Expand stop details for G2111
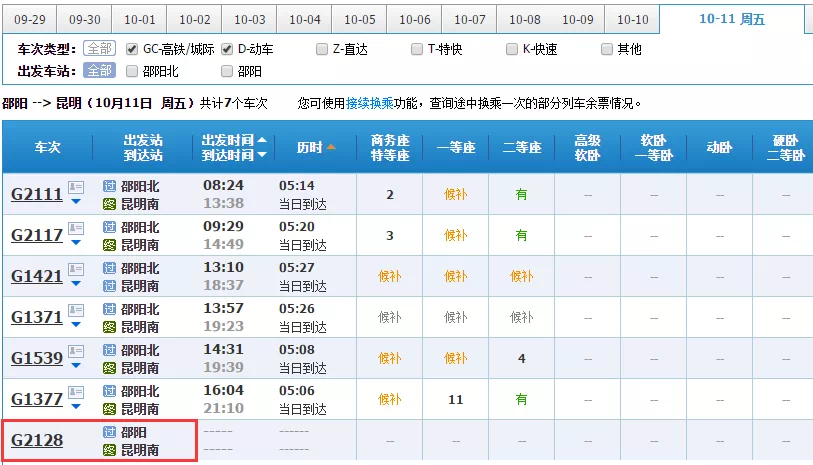The height and width of the screenshot is (465, 813). click(x=76, y=202)
